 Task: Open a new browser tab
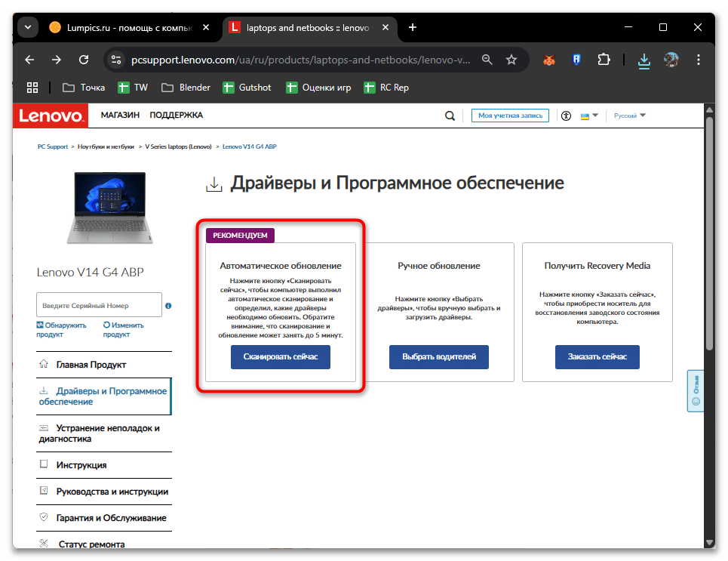(413, 27)
